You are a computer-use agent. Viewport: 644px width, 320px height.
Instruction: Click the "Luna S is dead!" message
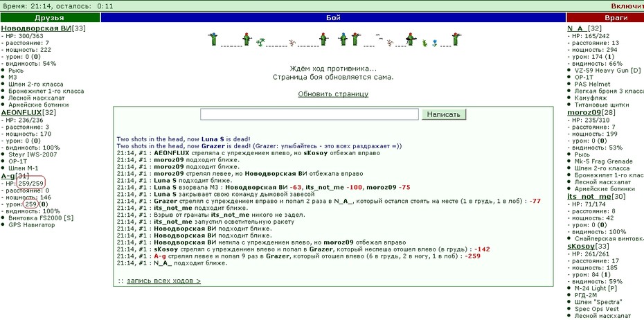coord(184,139)
